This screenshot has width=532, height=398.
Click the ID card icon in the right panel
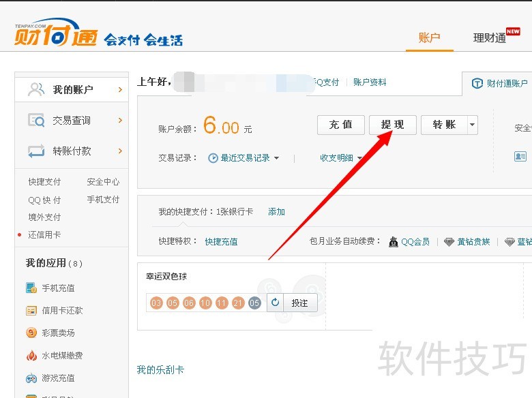[520, 156]
